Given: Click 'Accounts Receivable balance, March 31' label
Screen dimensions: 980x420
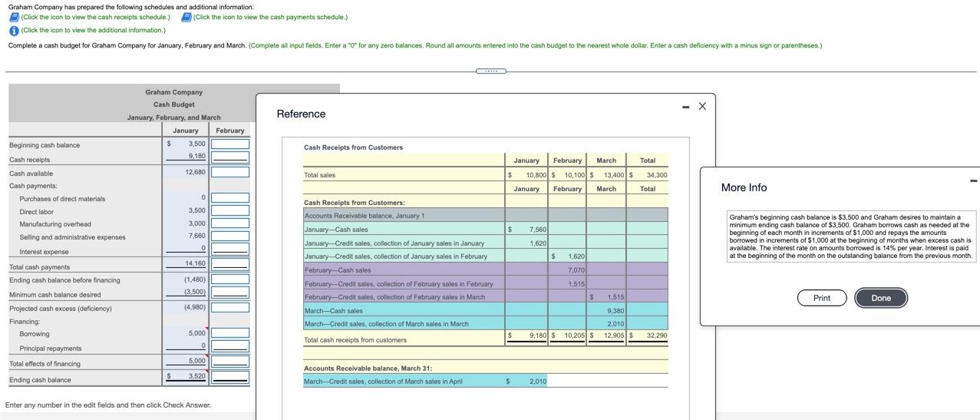Looking at the screenshot, I should [368, 369].
